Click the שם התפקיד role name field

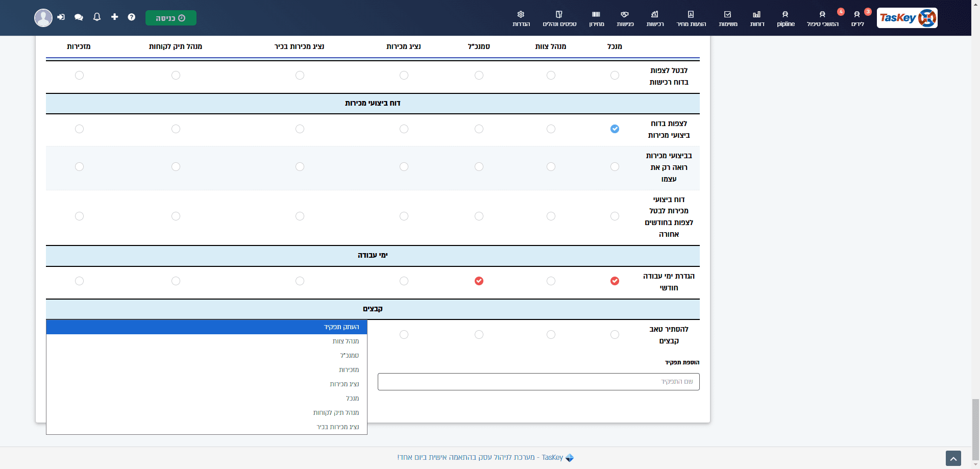(x=538, y=382)
